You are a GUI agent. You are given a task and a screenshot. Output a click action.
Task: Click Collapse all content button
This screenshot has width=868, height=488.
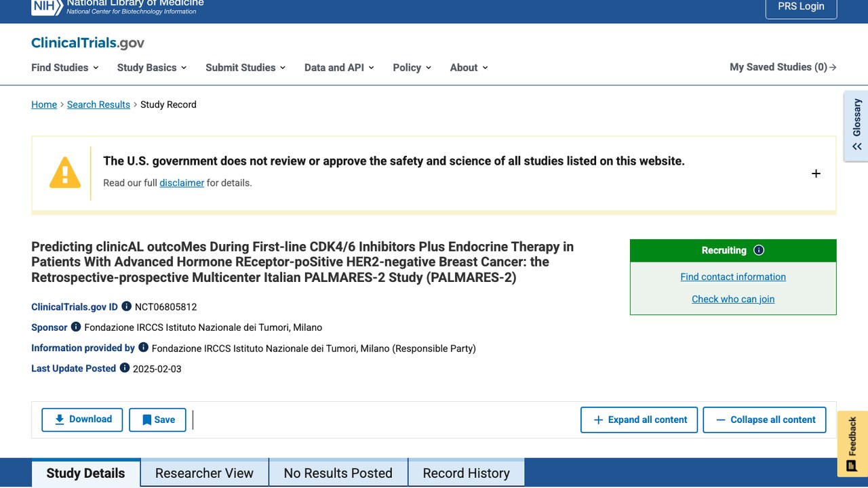pos(764,420)
